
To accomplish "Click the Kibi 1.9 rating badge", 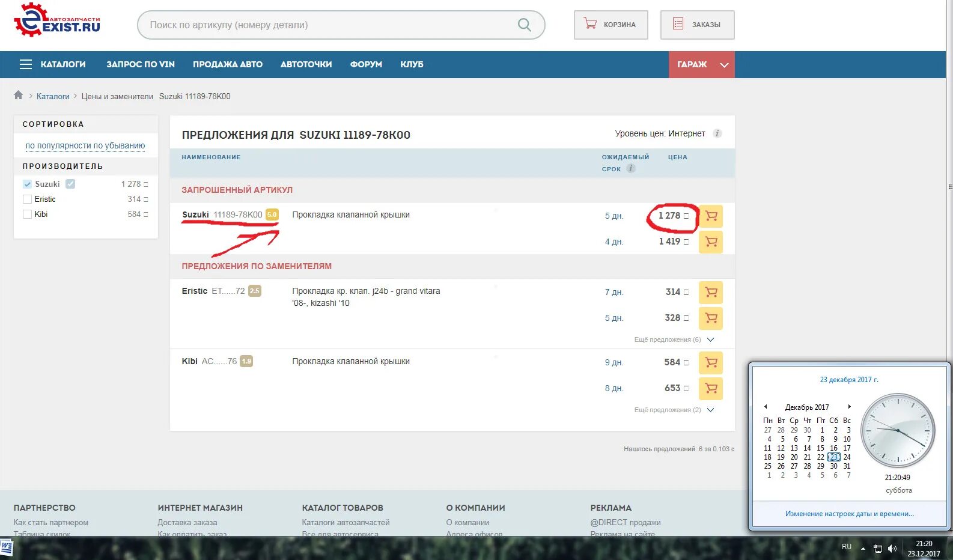I will coord(246,361).
